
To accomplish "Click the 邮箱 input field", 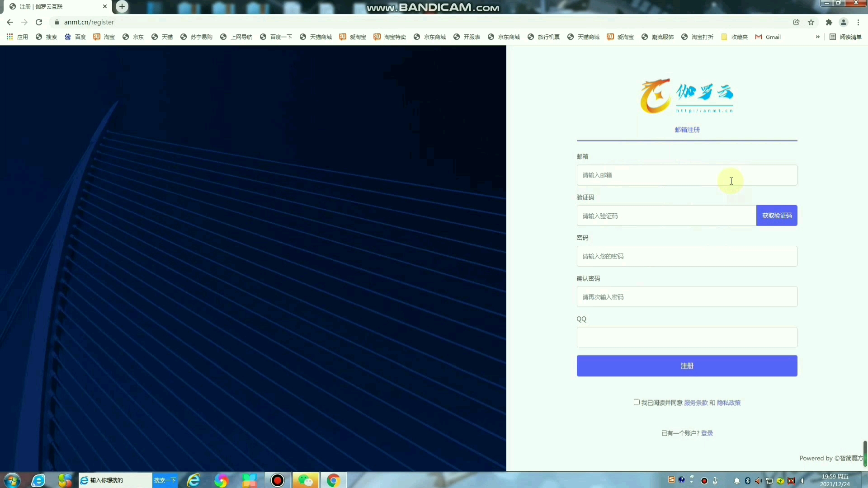I will 687,175.
